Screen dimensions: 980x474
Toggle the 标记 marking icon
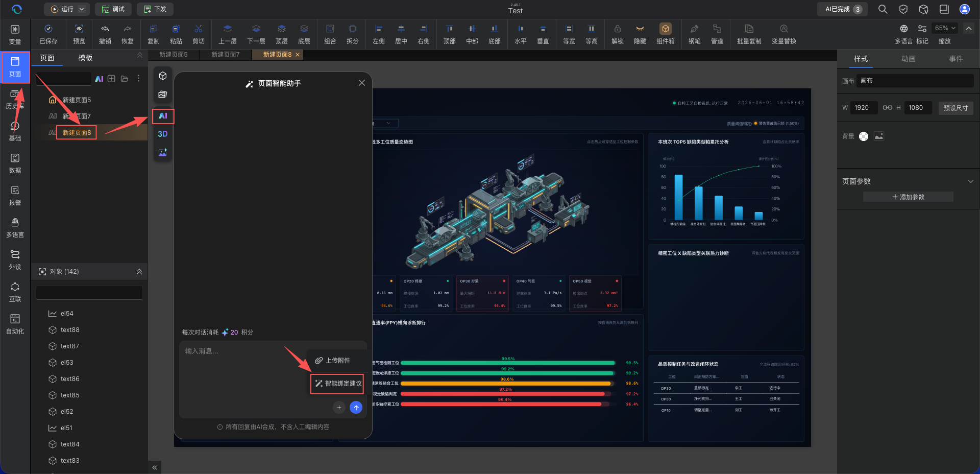[922, 29]
